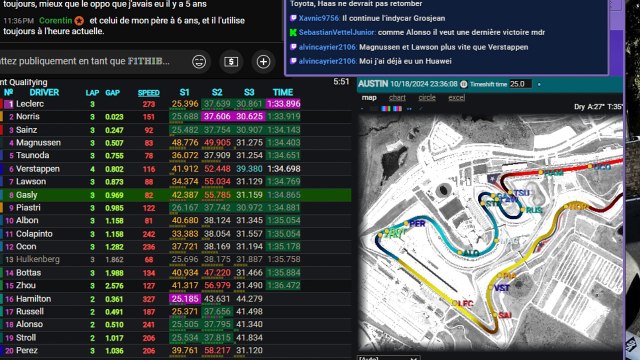640x360 pixels.
Task: Toggle the two-dot icon in map toolbar
Action: pyautogui.click(x=409, y=109)
